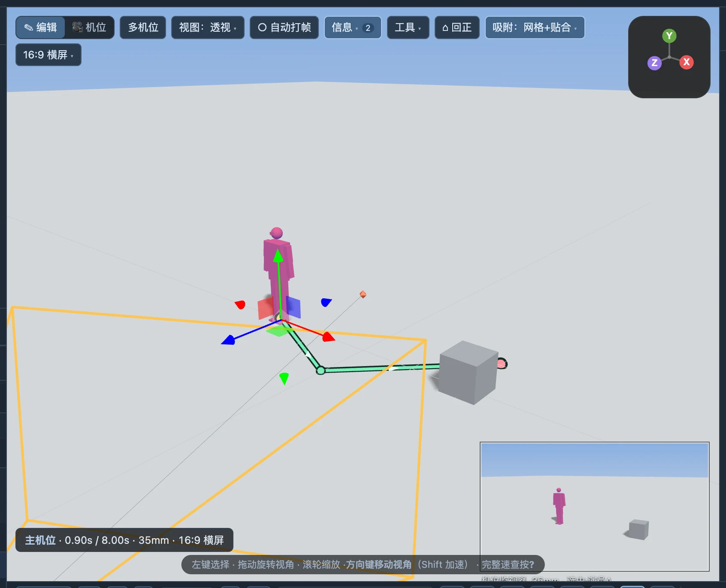Viewport: 726px width, 588px height.
Task: Select the gray cube object
Action: point(467,372)
